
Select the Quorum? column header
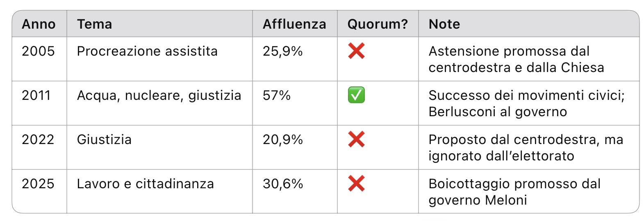click(378, 24)
